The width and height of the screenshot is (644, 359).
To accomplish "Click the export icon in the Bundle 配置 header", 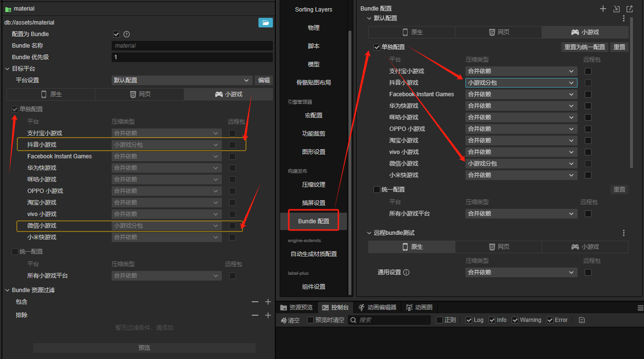I will pyautogui.click(x=630, y=9).
